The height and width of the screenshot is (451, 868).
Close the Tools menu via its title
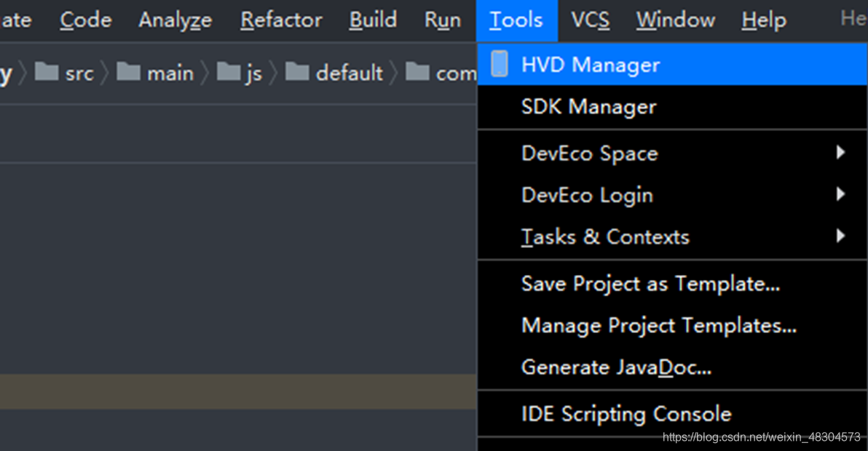coord(516,20)
